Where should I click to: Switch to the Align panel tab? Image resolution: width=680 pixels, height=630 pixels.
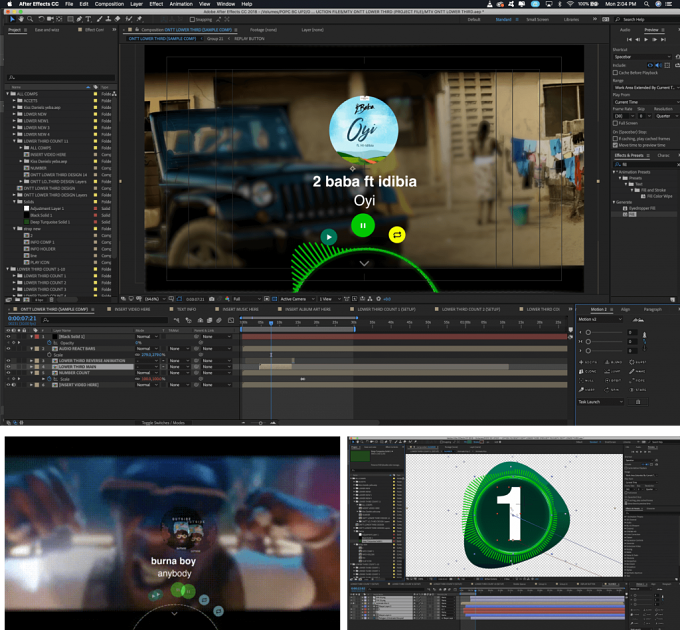click(x=625, y=309)
